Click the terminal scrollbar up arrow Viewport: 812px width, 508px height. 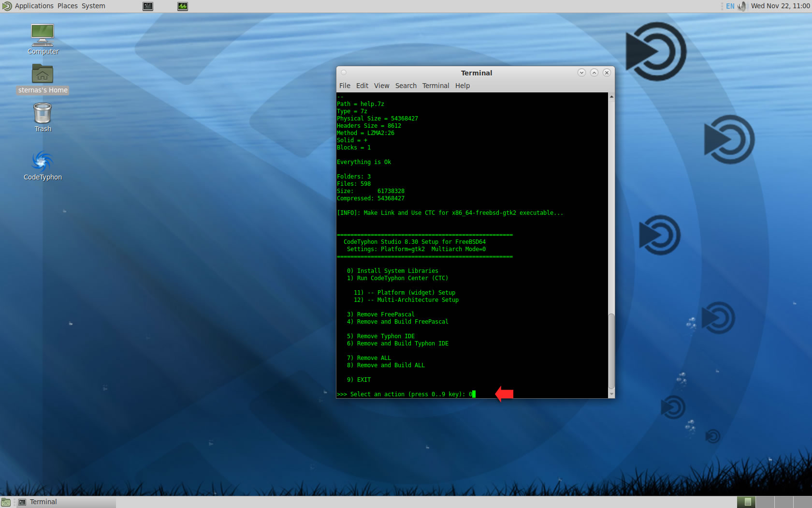pyautogui.click(x=611, y=97)
